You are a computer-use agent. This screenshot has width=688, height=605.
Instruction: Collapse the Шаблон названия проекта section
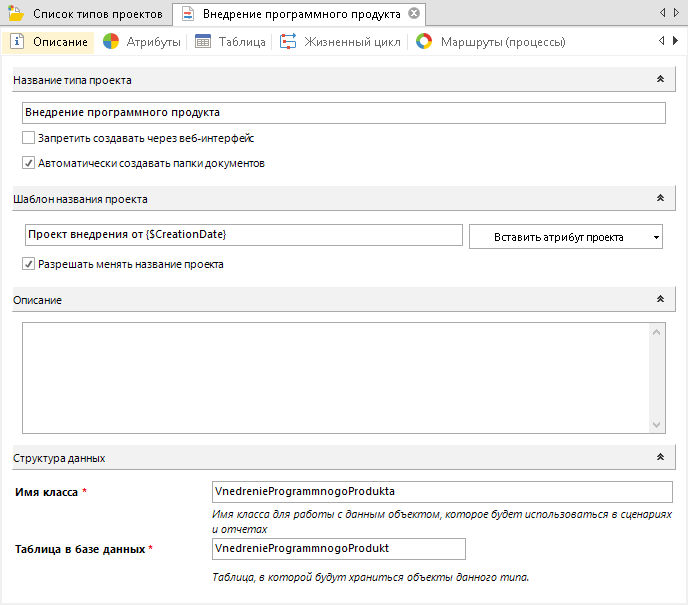659,199
